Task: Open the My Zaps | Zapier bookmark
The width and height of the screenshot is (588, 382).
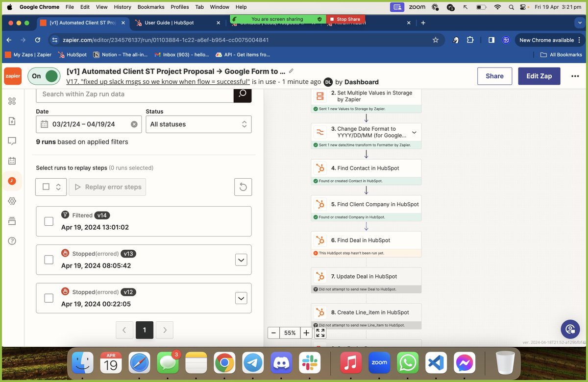Action: tap(28, 55)
